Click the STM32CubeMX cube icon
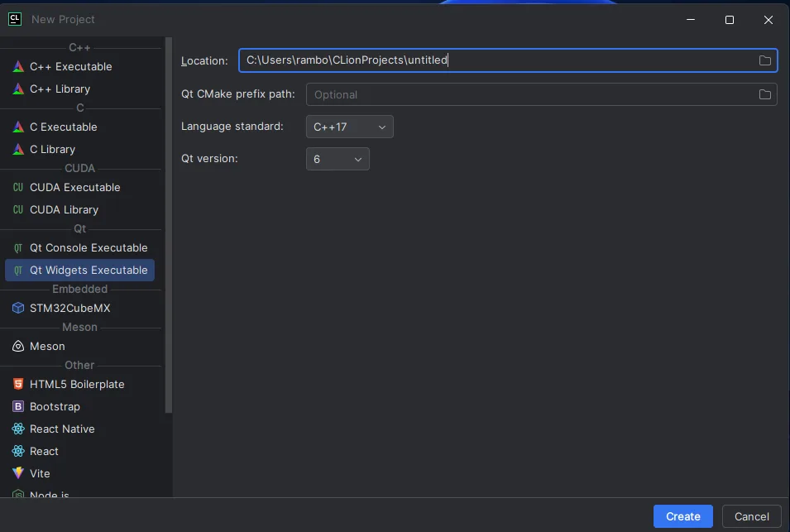790x532 pixels. coord(18,308)
